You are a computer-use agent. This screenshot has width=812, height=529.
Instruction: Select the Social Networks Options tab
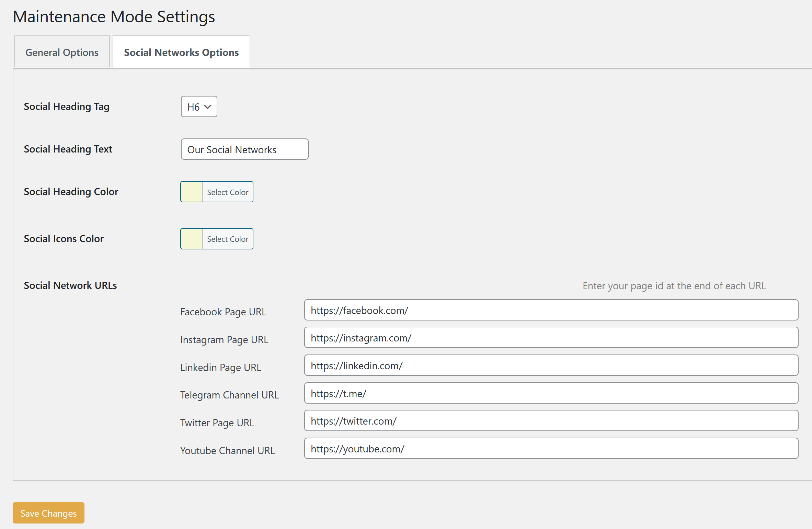click(181, 53)
